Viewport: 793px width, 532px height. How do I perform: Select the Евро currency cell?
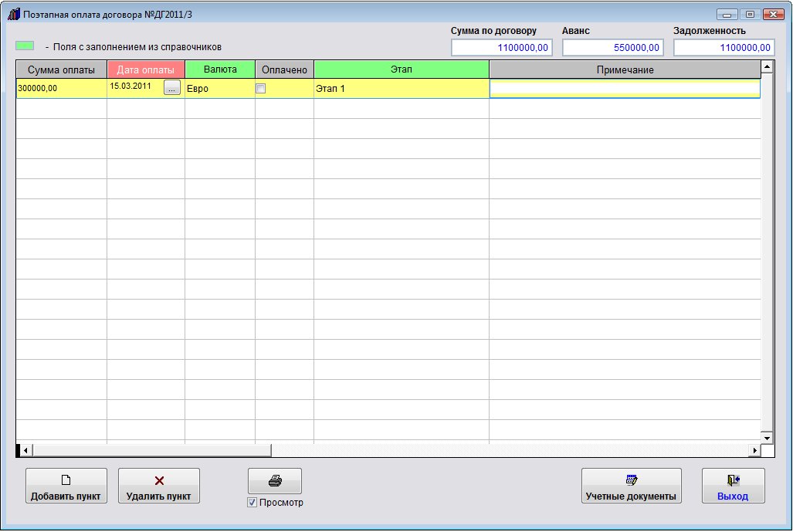pyautogui.click(x=220, y=89)
